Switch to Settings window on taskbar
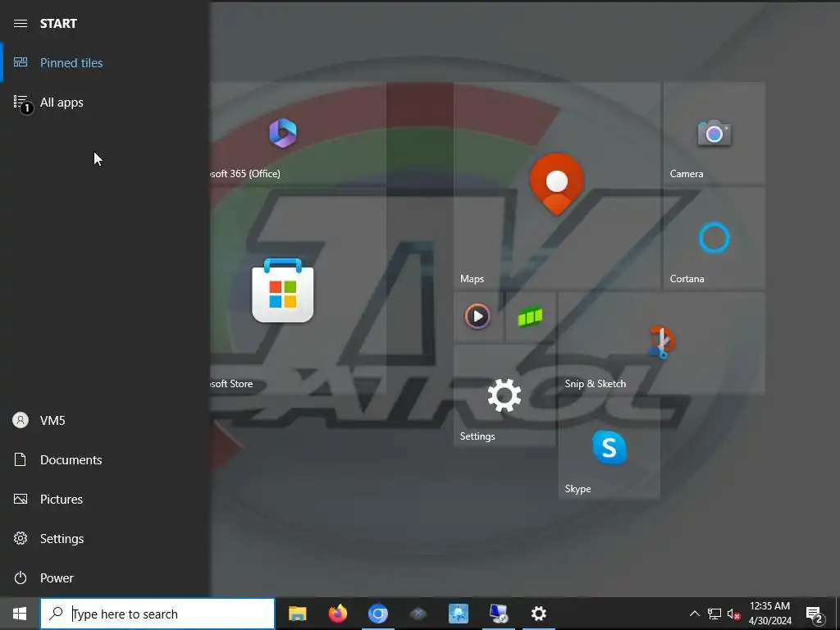Screen dimensions: 840x630 click(x=538, y=614)
